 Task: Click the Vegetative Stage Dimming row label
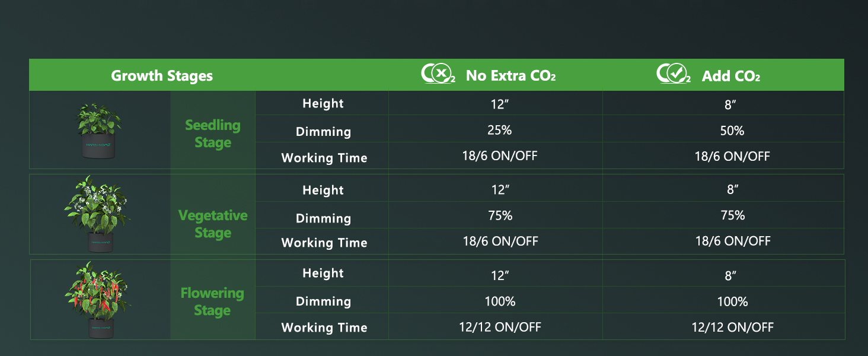[x=323, y=218]
